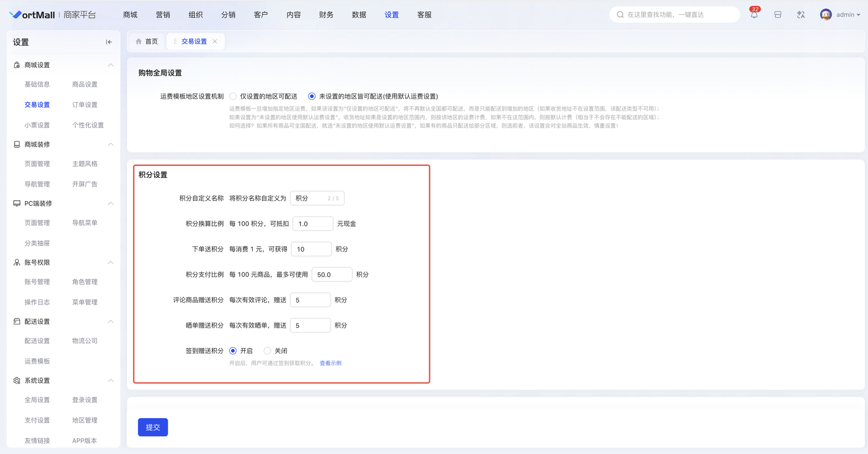Click the 积分支付比例 input field
Screen dimensions: 868x454
click(331, 274)
